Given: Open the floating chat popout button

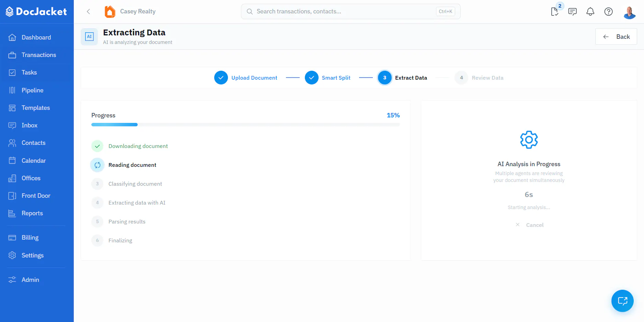Looking at the screenshot, I should tap(622, 301).
